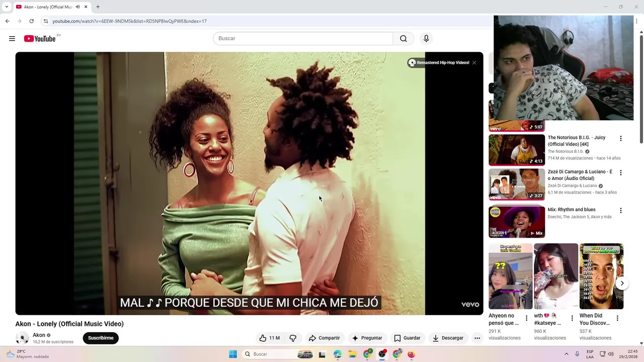Open OBS Studio from taskbar
Screen dimensions: 644x362
(382, 354)
